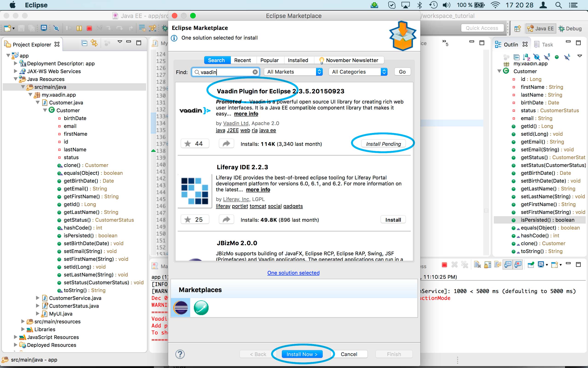
Task: Click Pin Console icon
Action: [531, 264]
